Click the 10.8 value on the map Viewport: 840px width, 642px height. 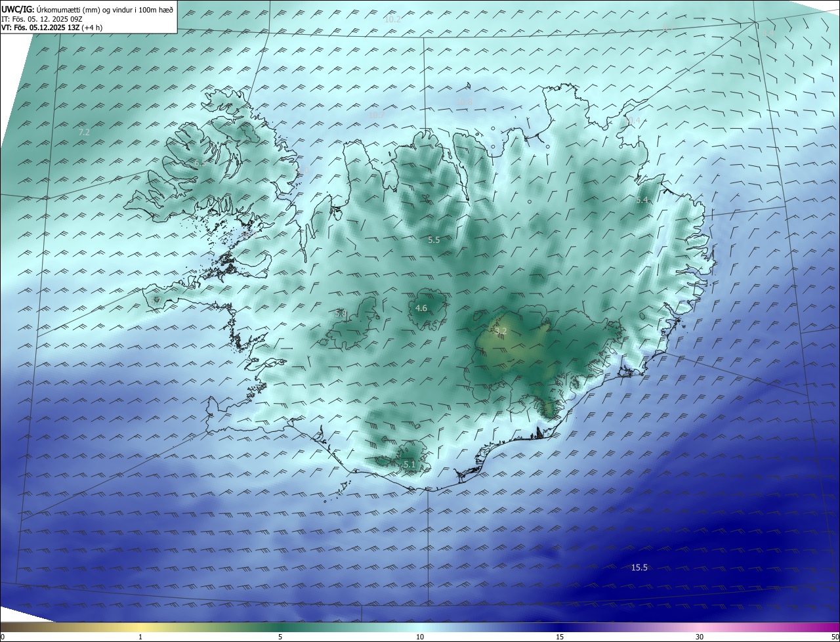click(465, 101)
